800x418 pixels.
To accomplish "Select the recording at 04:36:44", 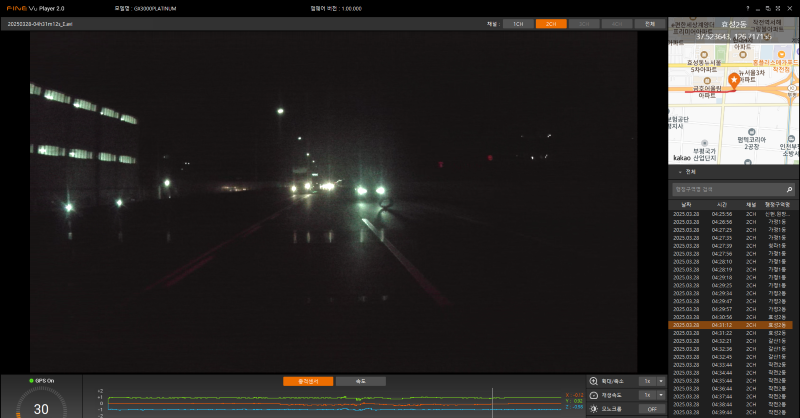I will 731,388.
